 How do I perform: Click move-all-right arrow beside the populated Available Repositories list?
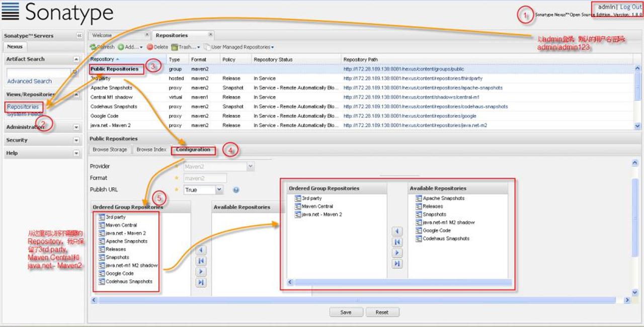coord(397,264)
